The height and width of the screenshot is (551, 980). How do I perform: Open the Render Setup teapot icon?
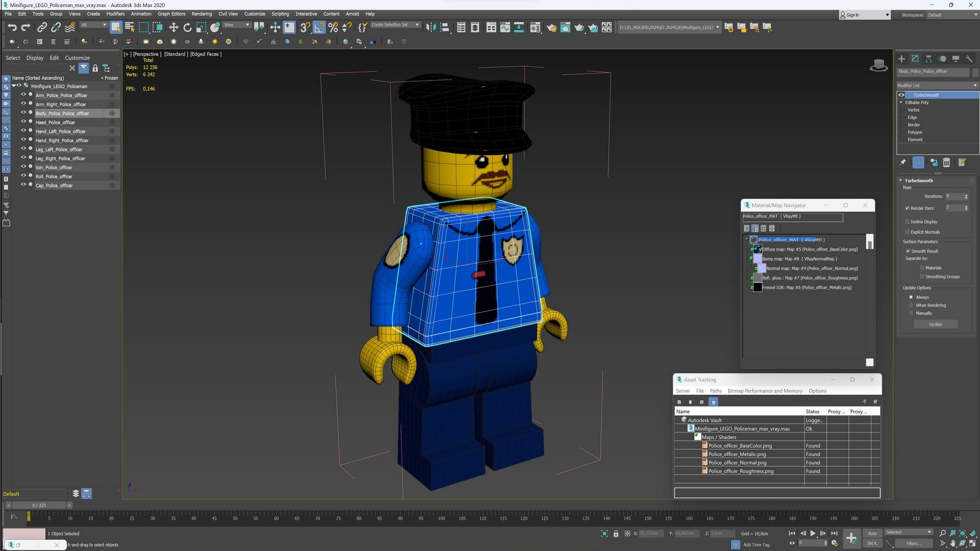point(552,28)
